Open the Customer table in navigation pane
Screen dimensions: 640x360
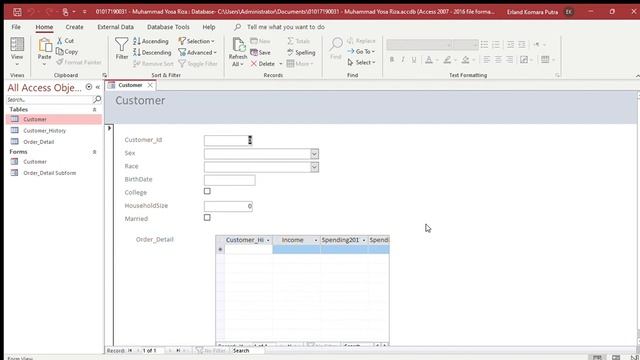point(54,119)
